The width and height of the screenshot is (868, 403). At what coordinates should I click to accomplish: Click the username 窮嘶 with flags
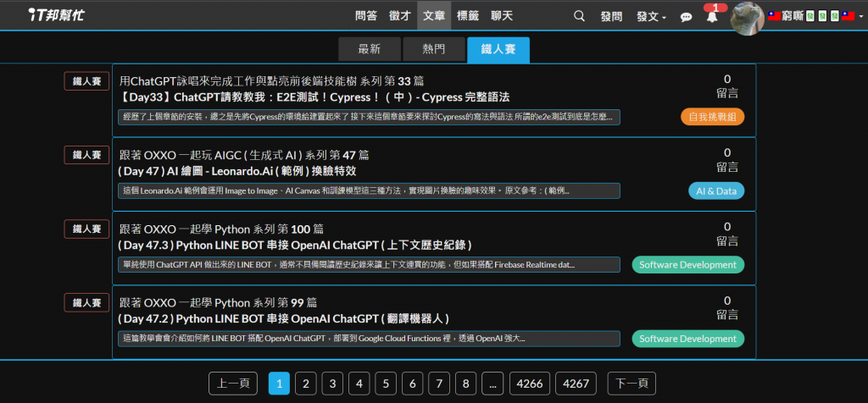coord(811,17)
